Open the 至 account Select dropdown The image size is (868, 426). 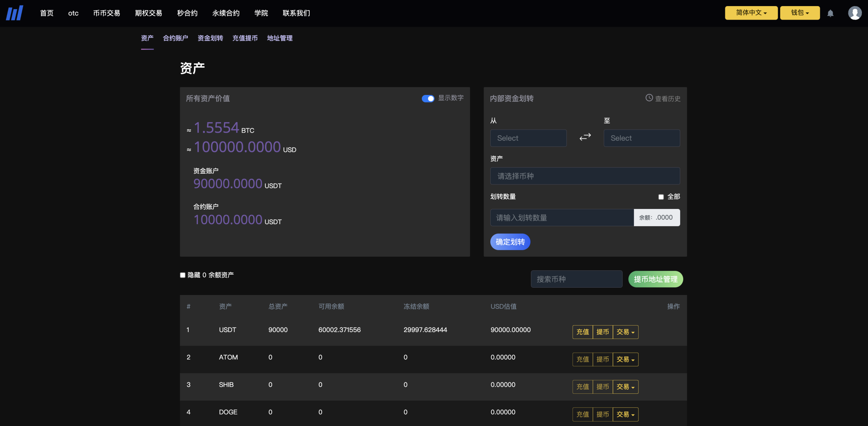[642, 138]
